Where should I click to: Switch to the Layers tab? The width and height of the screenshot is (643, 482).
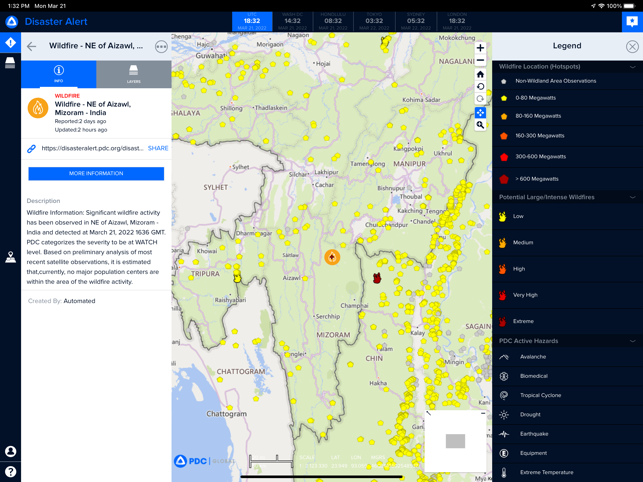[134, 74]
